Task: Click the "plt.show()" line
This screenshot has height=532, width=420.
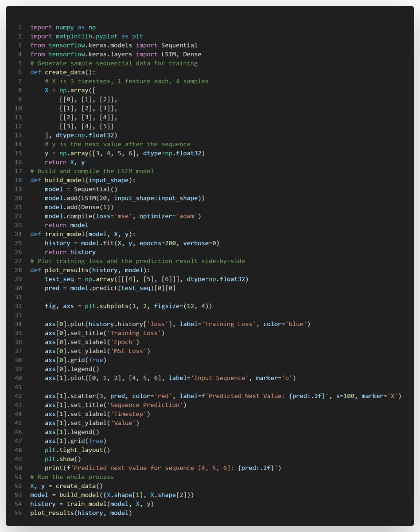Action: click(62, 458)
